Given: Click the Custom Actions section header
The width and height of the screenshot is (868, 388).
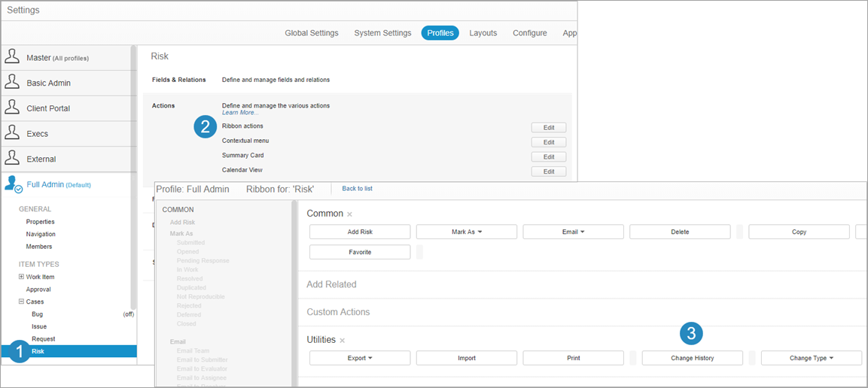Looking at the screenshot, I should click(338, 312).
